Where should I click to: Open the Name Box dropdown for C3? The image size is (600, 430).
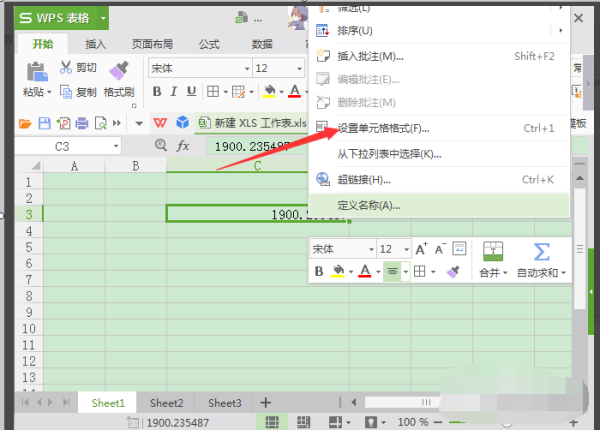116,147
